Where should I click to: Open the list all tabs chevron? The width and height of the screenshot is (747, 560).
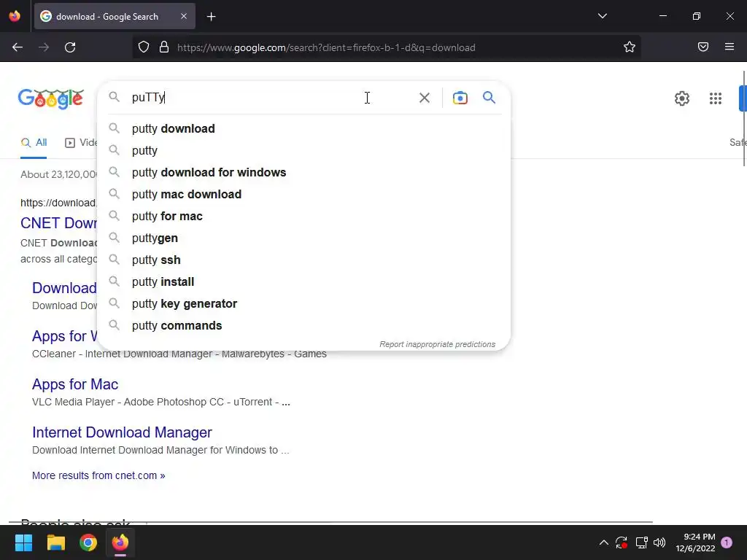602,16
